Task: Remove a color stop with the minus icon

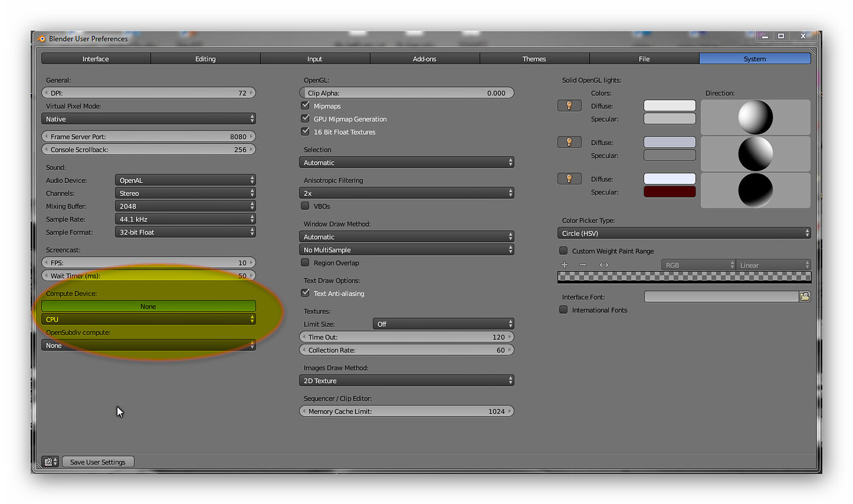Action: click(x=582, y=264)
